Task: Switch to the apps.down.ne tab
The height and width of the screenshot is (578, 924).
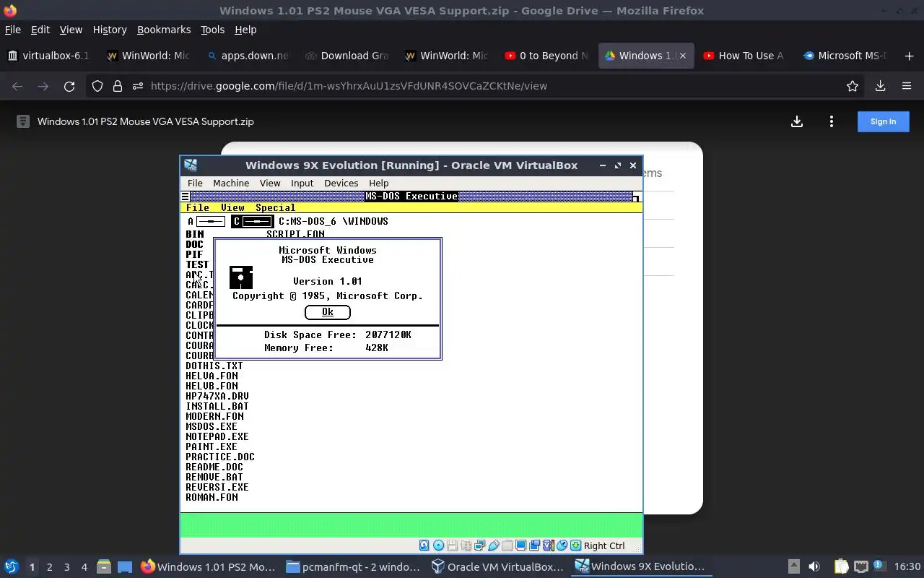Action: click(x=248, y=56)
